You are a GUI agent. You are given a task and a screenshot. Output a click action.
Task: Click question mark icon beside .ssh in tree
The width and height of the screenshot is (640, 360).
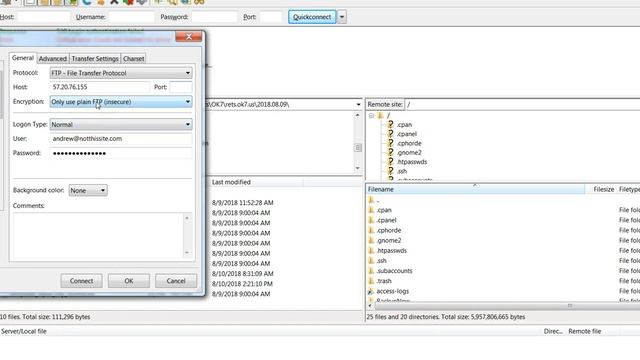[391, 171]
